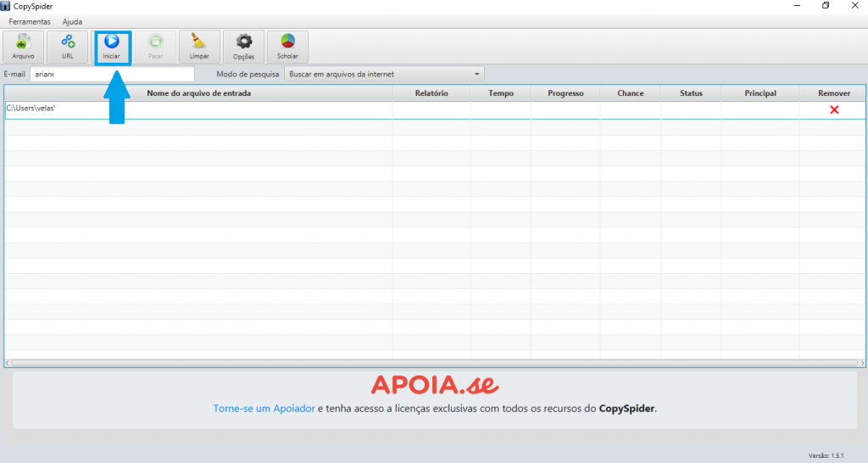Click the scrollbar left arrow

(7, 363)
